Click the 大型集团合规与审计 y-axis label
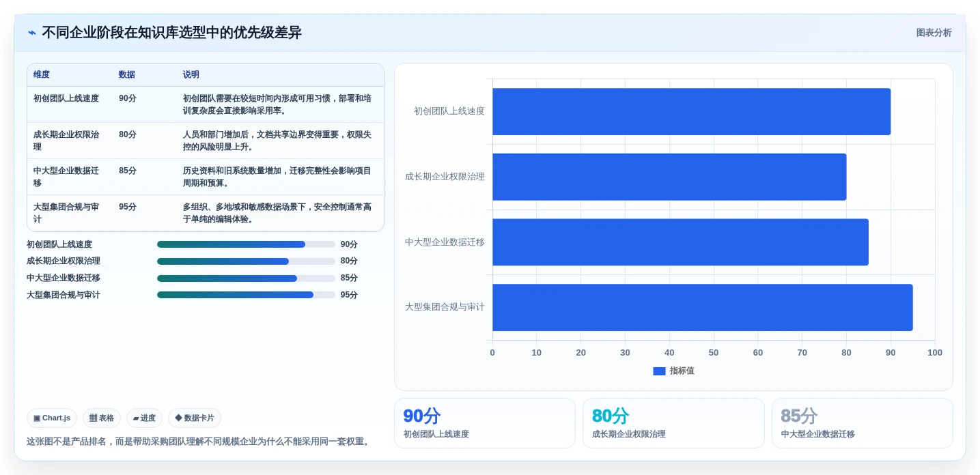This screenshot has width=980, height=475. point(445,307)
